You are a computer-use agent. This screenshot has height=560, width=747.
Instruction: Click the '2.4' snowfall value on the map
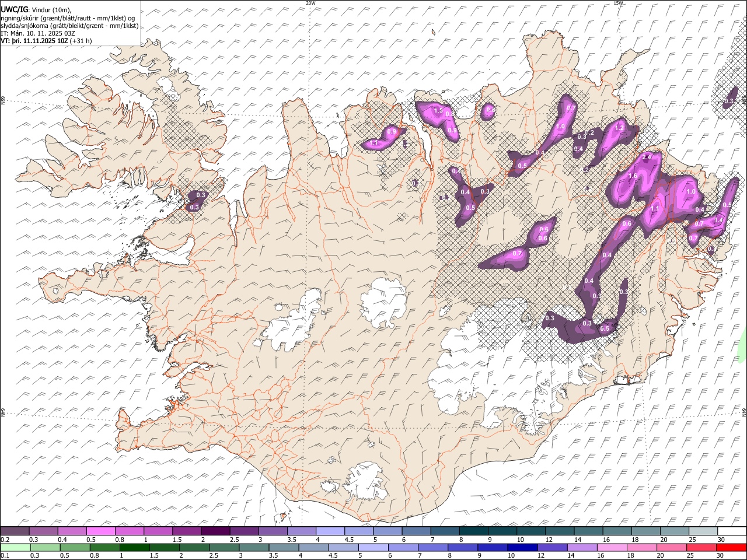pyautogui.click(x=647, y=157)
